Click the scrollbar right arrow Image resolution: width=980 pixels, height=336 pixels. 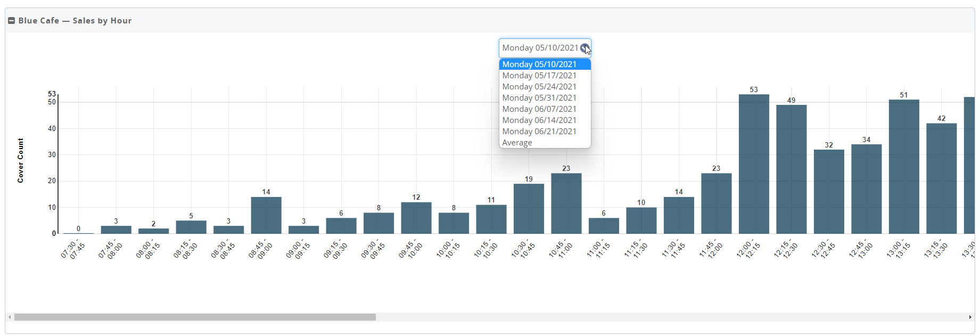coord(970,317)
